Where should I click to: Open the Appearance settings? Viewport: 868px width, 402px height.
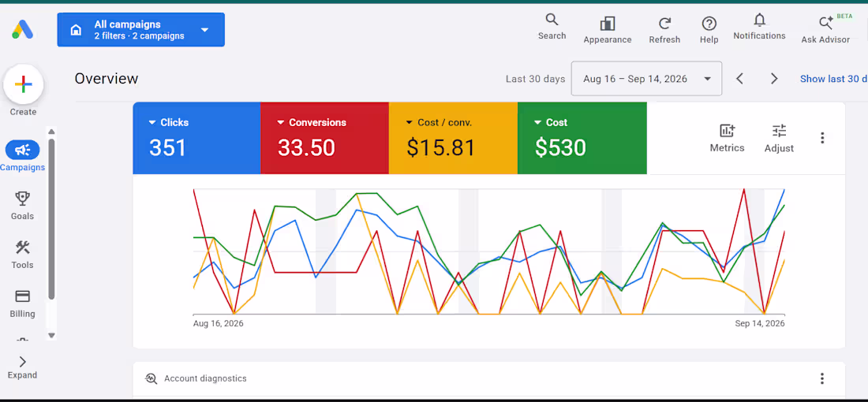608,31
